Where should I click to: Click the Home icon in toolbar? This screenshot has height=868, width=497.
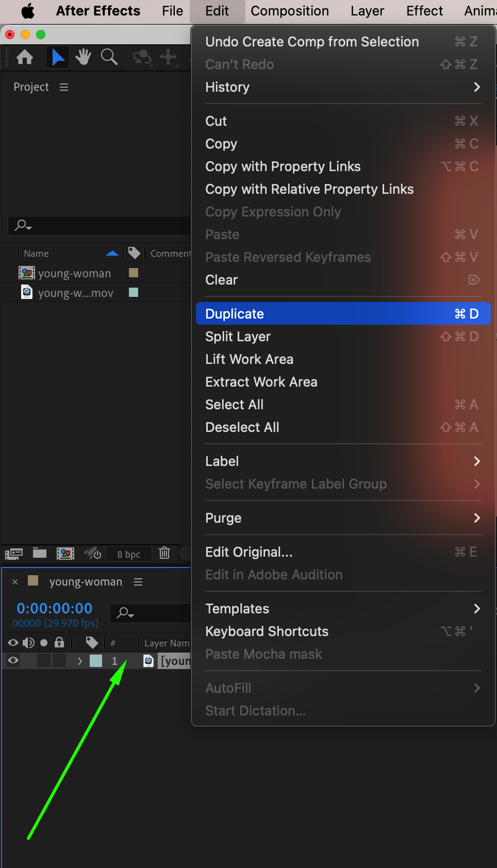click(25, 57)
